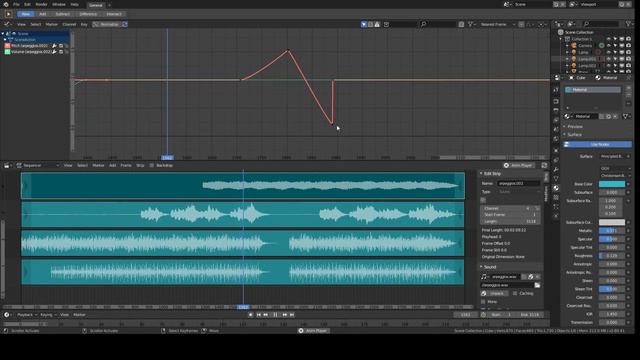Select the New selection mode button

pos(25,14)
